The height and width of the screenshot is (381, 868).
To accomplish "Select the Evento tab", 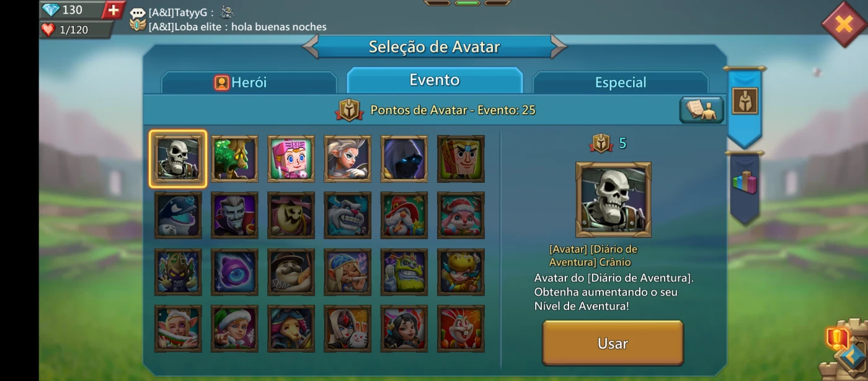I will [435, 80].
